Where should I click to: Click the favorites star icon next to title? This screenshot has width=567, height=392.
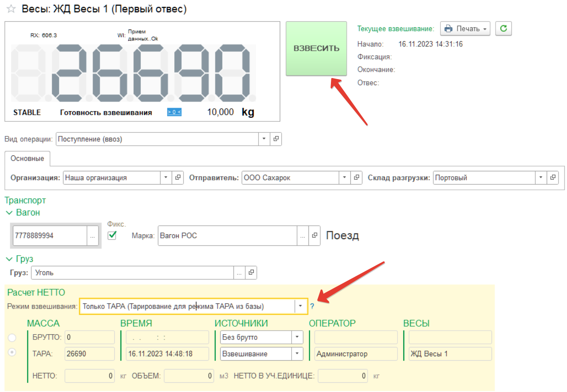[11, 10]
